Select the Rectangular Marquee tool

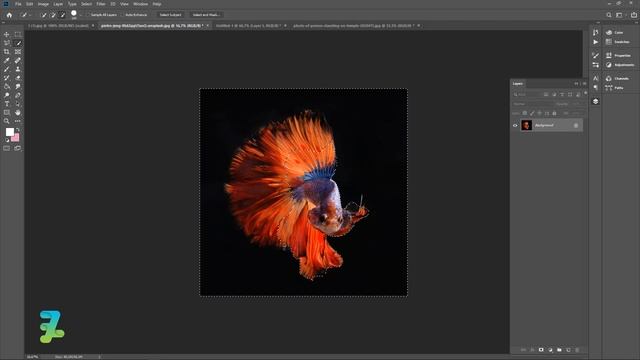point(18,35)
